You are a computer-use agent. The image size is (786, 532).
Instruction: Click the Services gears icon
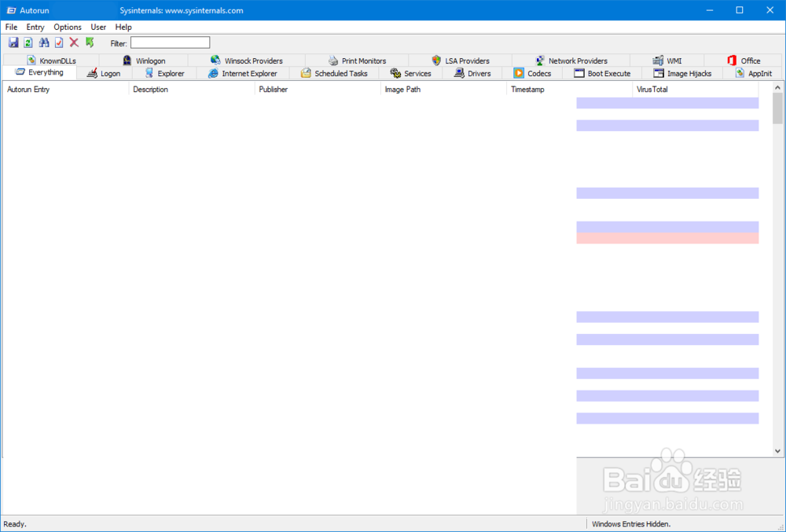[x=395, y=73]
